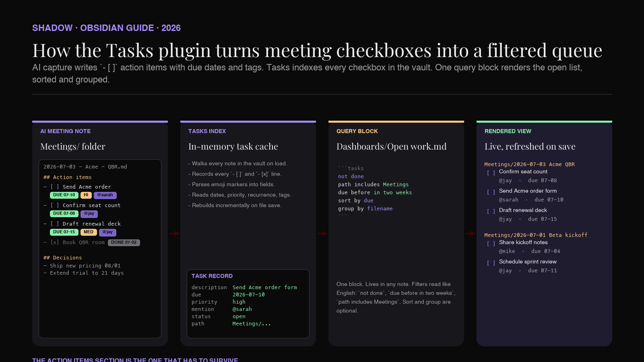Click the 'SHADOW · OBSIDIAN GUIDE · 2026' header

tap(106, 28)
